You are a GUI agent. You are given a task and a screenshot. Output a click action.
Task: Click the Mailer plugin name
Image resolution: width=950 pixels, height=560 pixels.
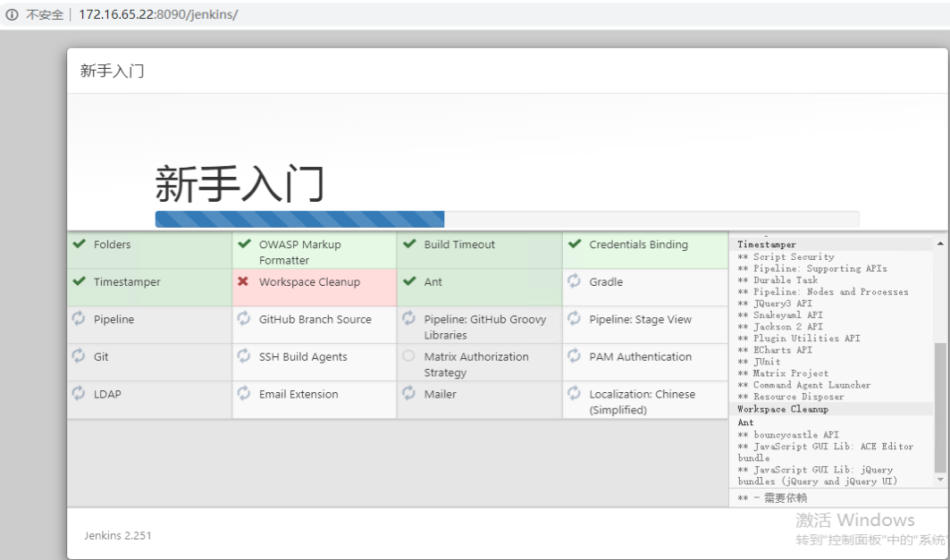440,394
